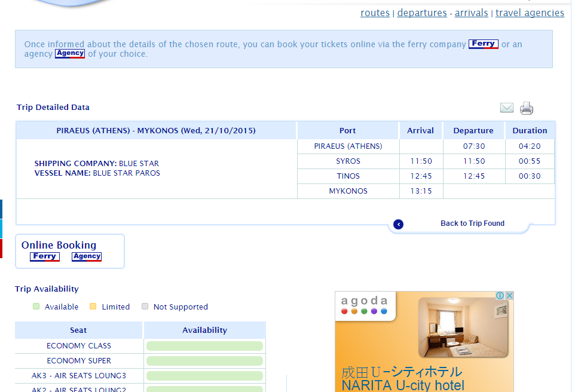Click the Agency badge under Online Booking
The image size is (581, 392).
[x=86, y=256]
